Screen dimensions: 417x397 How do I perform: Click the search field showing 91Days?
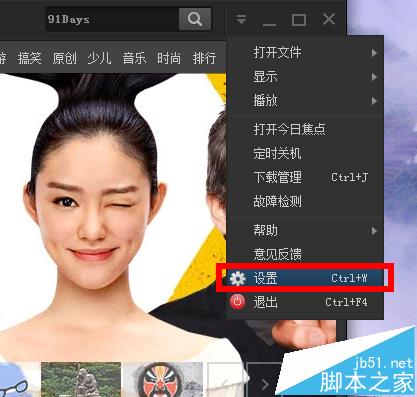tap(112, 19)
